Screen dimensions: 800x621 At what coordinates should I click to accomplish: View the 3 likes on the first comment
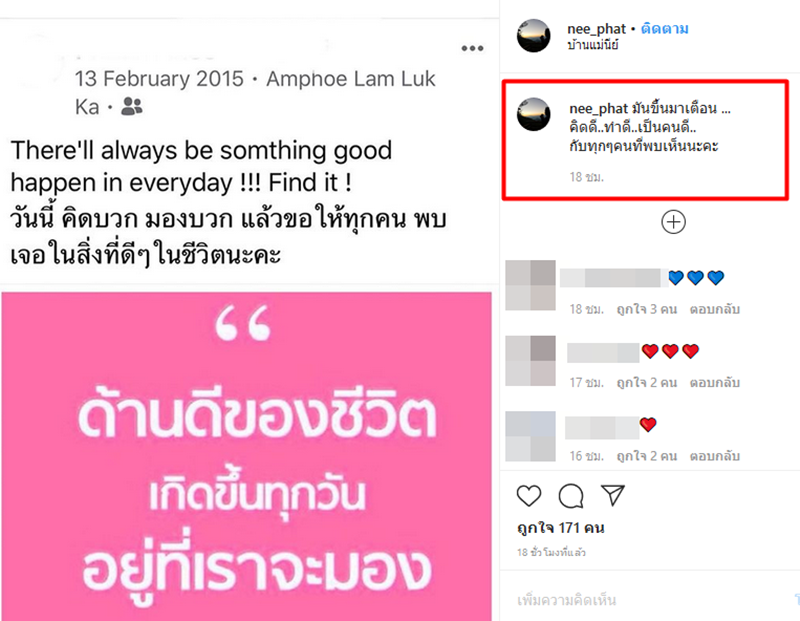(x=646, y=309)
